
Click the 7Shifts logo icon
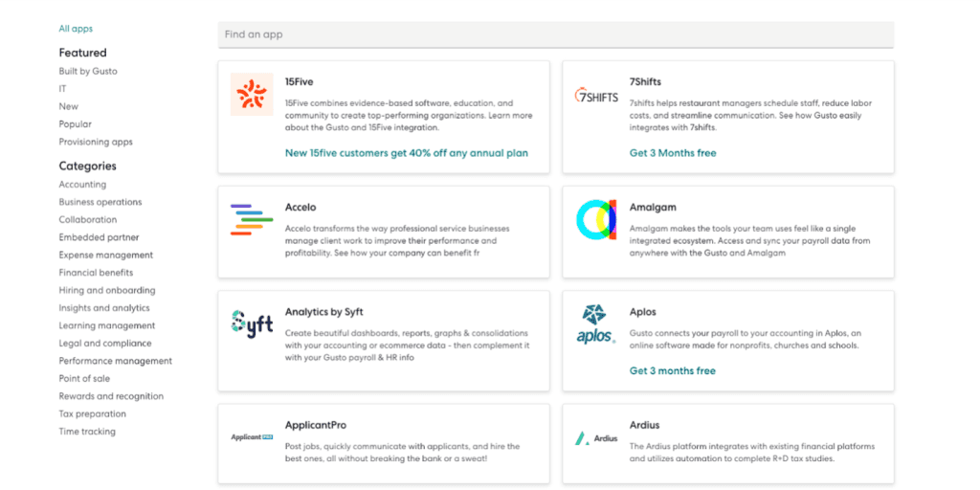click(596, 97)
